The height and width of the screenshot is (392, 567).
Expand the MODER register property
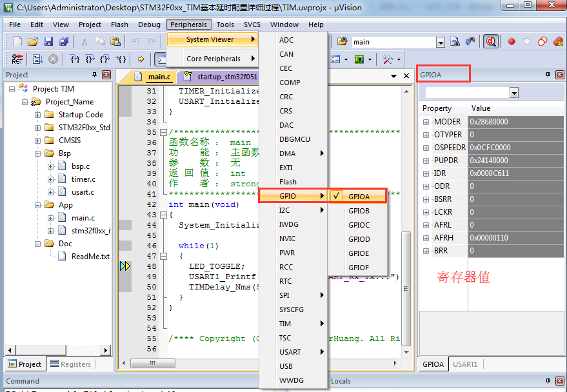click(426, 122)
